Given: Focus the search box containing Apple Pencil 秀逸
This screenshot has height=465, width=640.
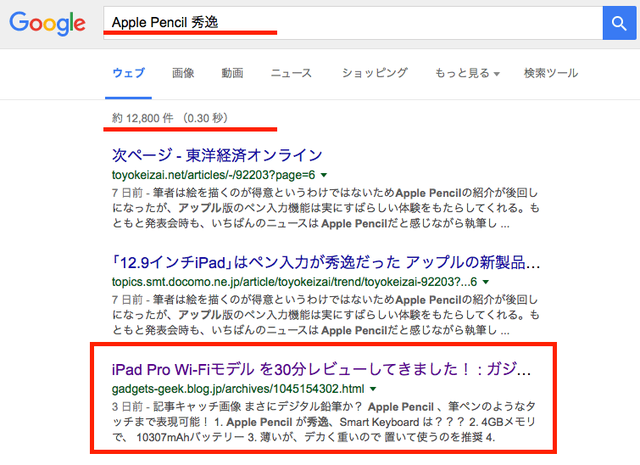Looking at the screenshot, I should click(353, 23).
